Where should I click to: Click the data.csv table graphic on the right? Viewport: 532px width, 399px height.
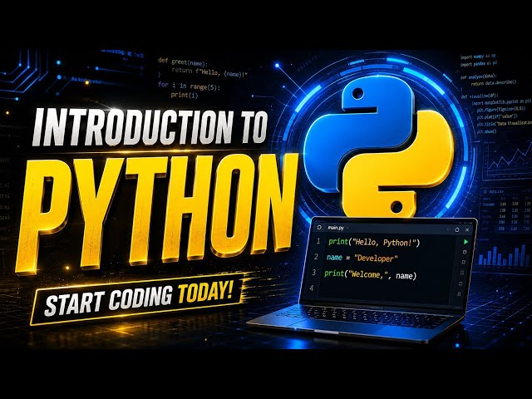(505, 210)
